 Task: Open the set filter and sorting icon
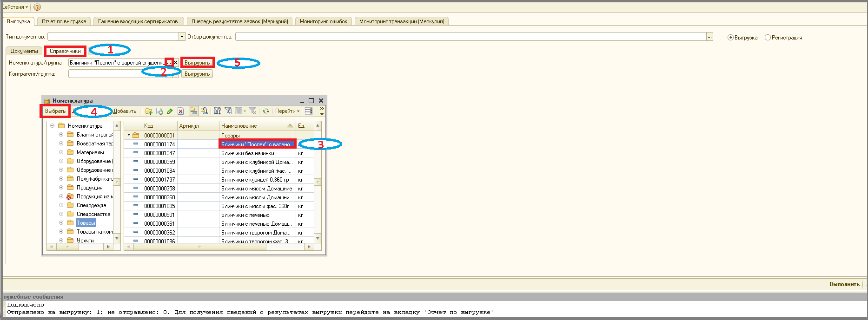[x=217, y=111]
